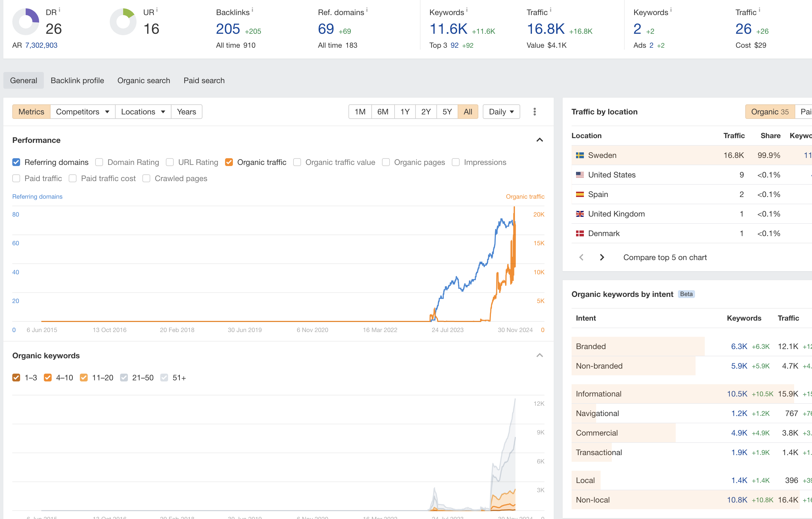Open Branded keywords 6.3K link
This screenshot has width=812, height=519.
tap(739, 347)
